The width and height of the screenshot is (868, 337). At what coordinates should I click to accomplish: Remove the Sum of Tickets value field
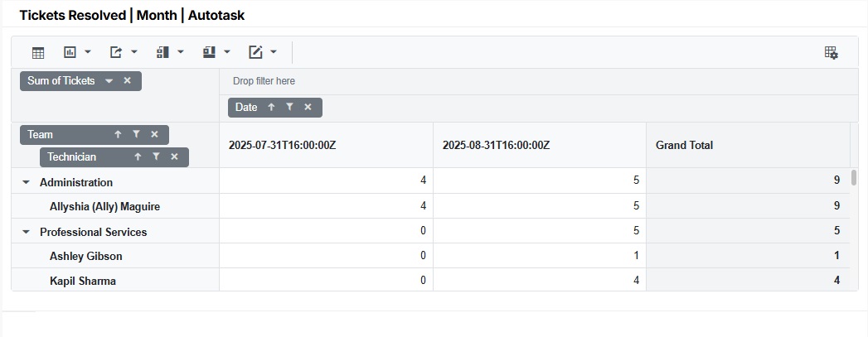[127, 80]
